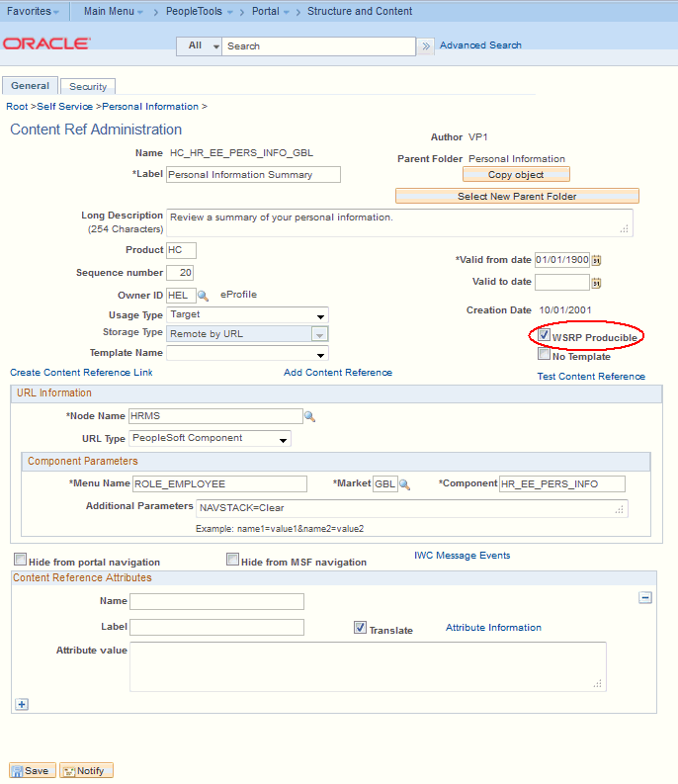
Task: Click the Valid from date field
Action: click(x=562, y=260)
